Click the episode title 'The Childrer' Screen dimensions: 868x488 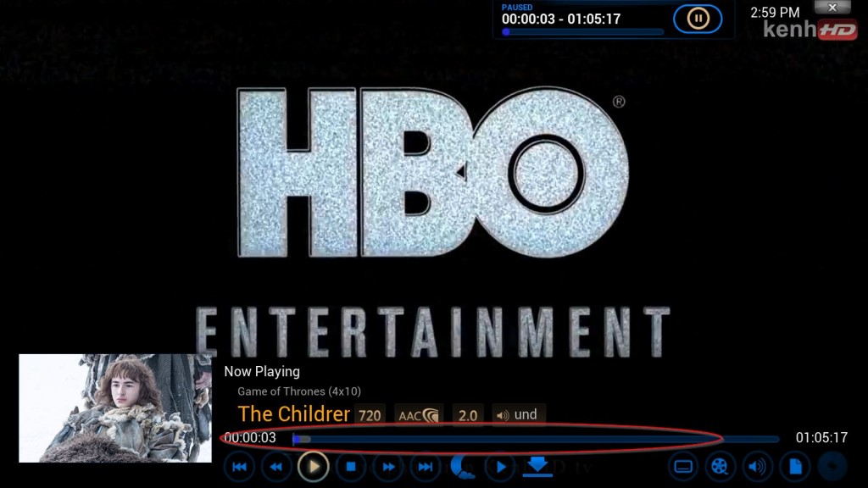coord(293,413)
